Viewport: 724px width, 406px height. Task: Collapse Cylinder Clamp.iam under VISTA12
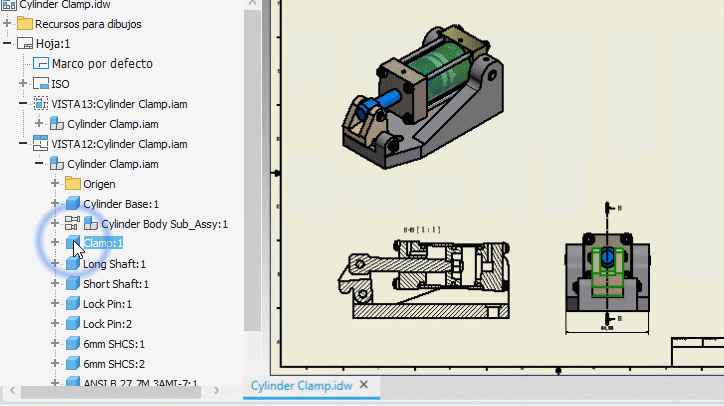click(39, 164)
